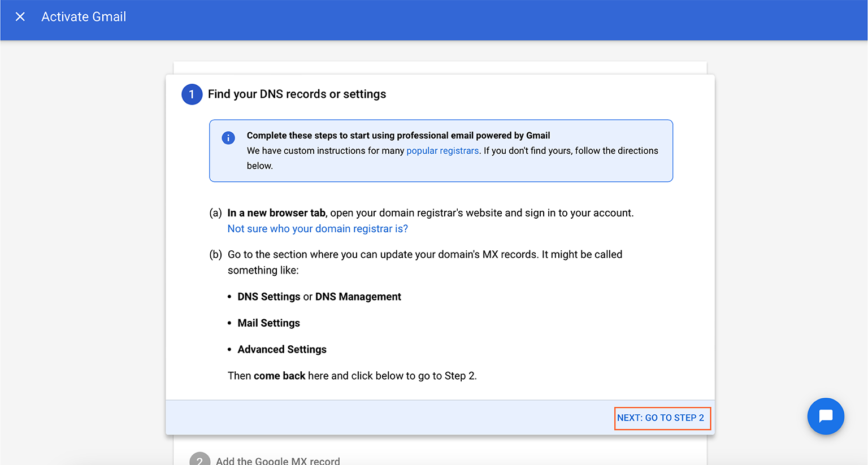Click the blue info icon in notice box
This screenshot has height=465, width=868.
pyautogui.click(x=228, y=138)
